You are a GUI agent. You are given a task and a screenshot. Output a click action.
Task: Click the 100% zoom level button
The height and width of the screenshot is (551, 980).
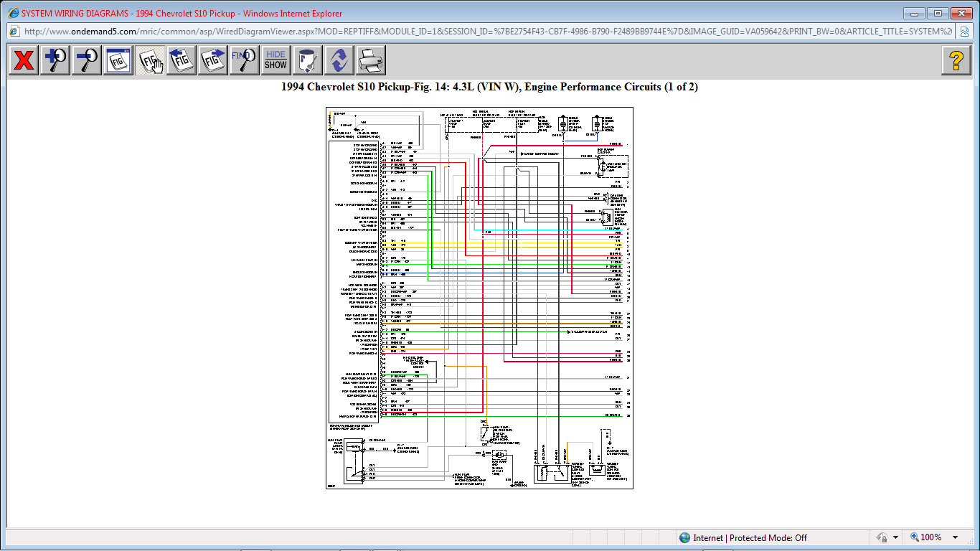click(927, 537)
